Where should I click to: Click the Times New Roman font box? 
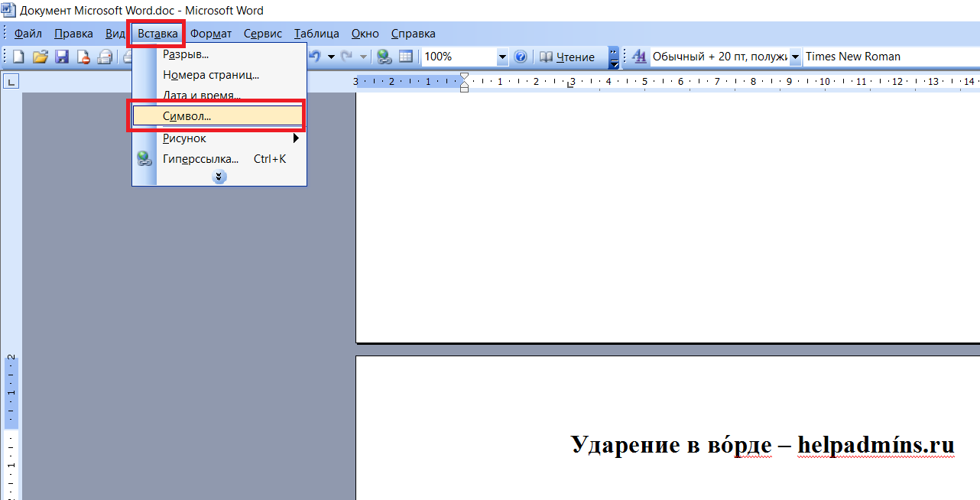click(x=891, y=57)
